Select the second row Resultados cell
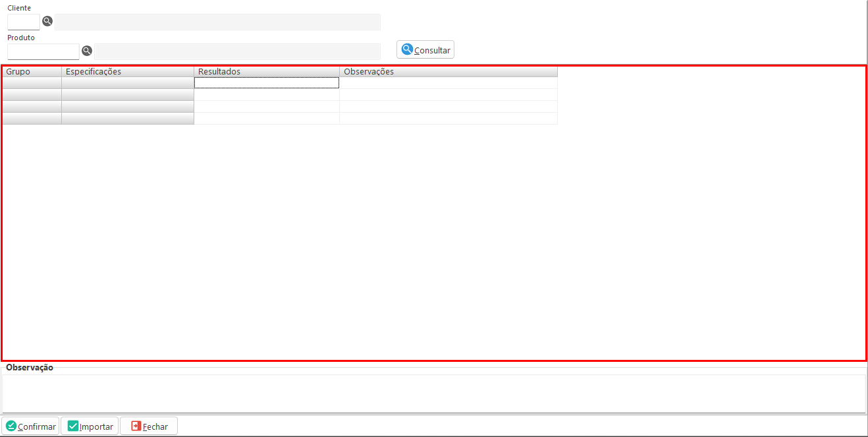The image size is (868, 437). (267, 95)
